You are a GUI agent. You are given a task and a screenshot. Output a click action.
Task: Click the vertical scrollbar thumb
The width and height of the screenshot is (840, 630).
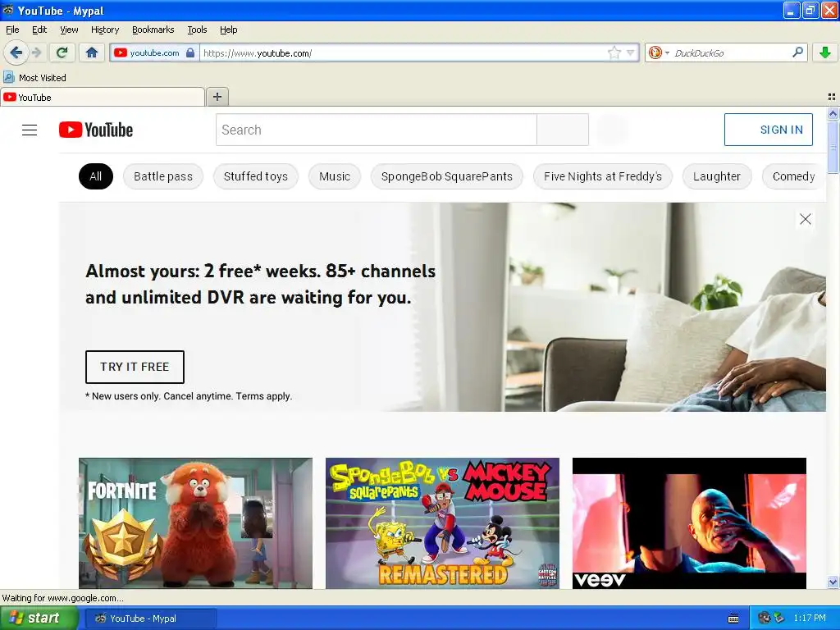coord(833,147)
